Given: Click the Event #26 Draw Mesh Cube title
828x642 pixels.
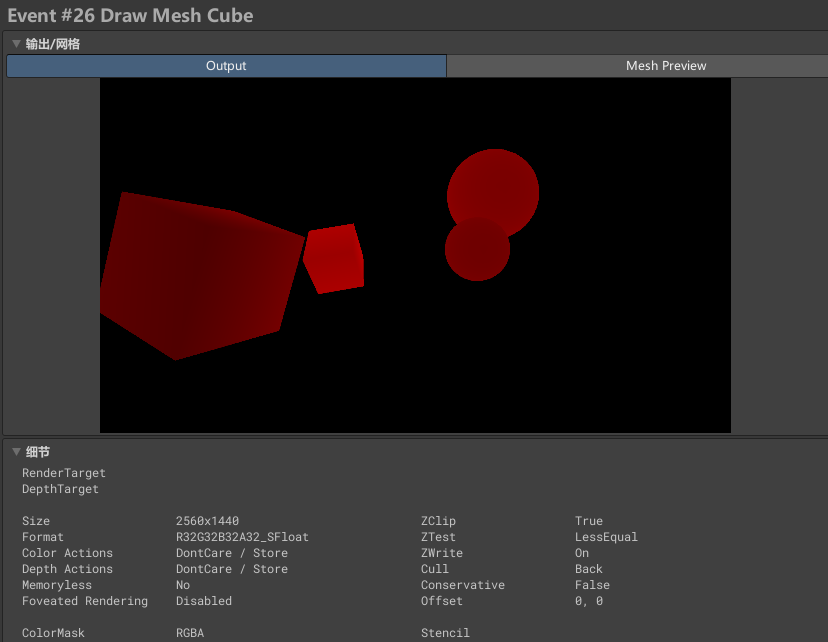Looking at the screenshot, I should (130, 15).
